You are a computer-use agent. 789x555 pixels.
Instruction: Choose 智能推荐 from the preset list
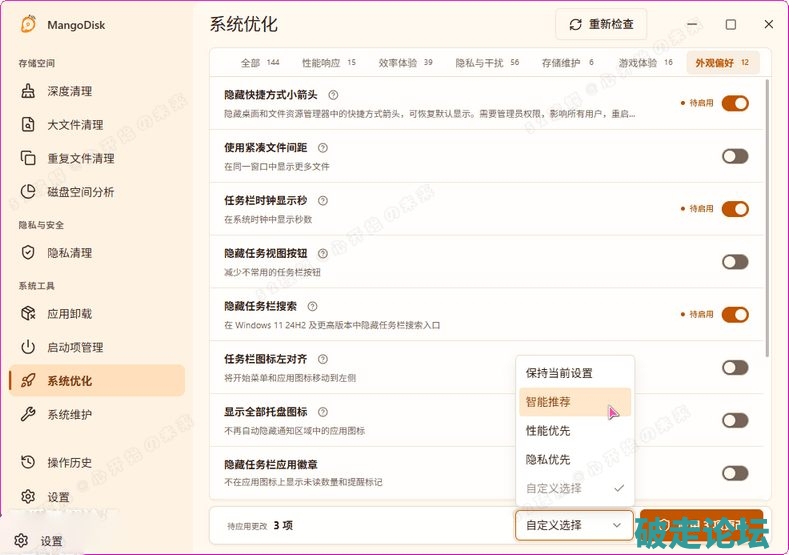575,402
